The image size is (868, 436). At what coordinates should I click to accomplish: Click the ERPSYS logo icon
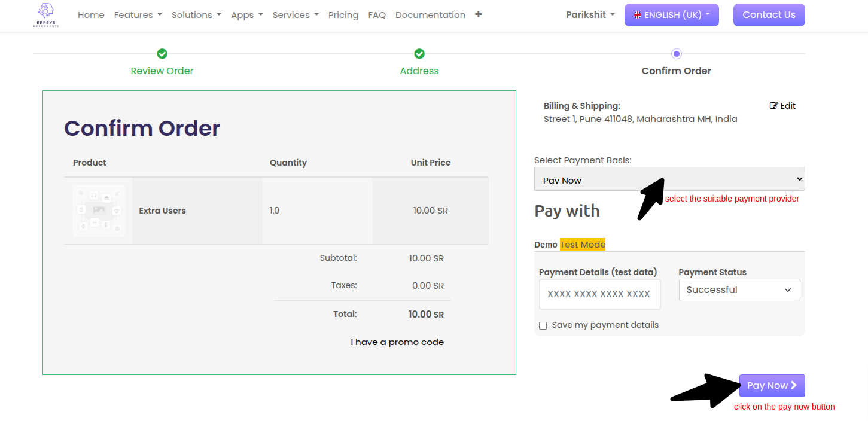pos(45,15)
